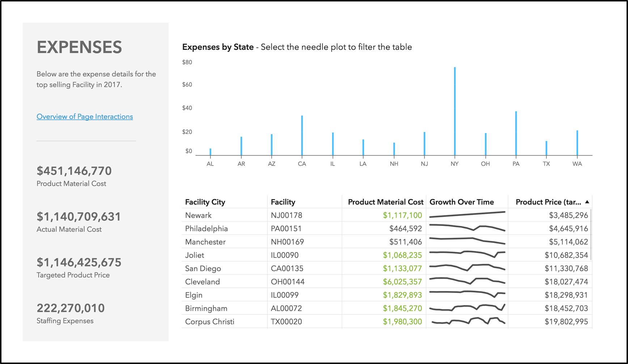Select the San Diego row's product price
628x364 pixels.
(566, 268)
